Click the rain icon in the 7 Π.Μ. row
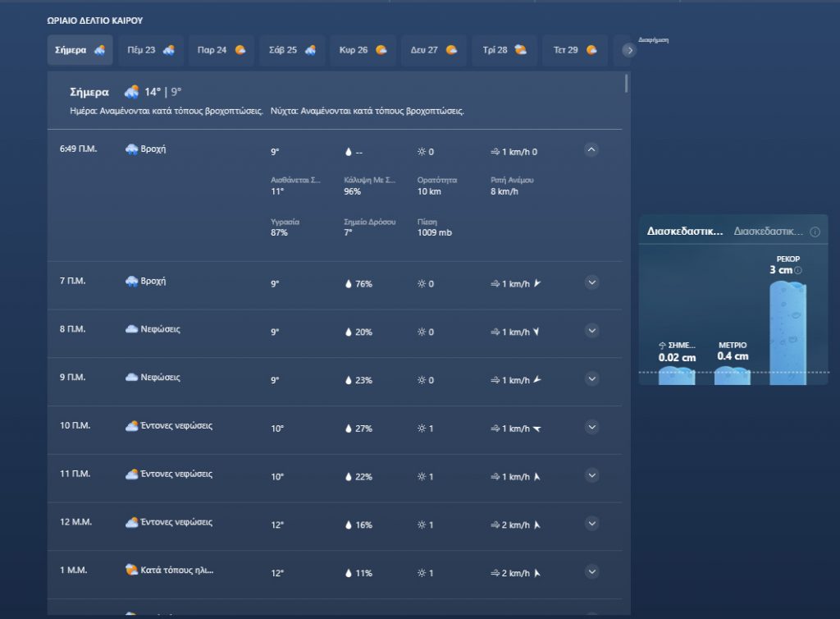 (131, 282)
